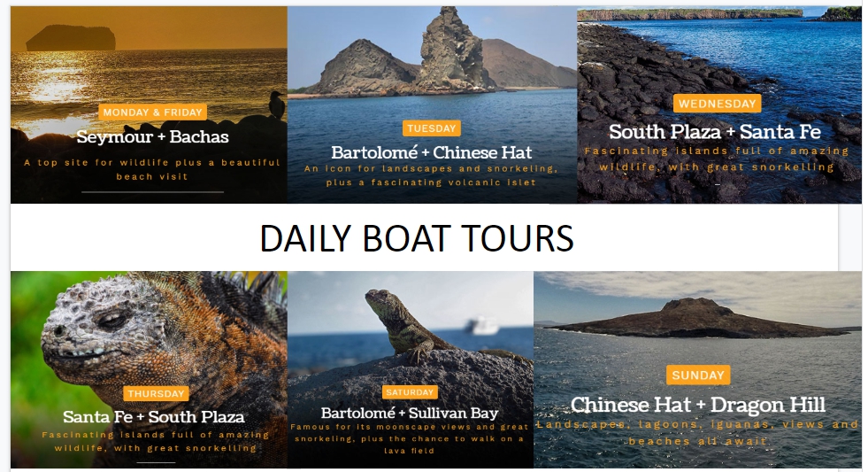Click the SATURDAY orange label
The image size is (868, 472).
[x=410, y=392]
